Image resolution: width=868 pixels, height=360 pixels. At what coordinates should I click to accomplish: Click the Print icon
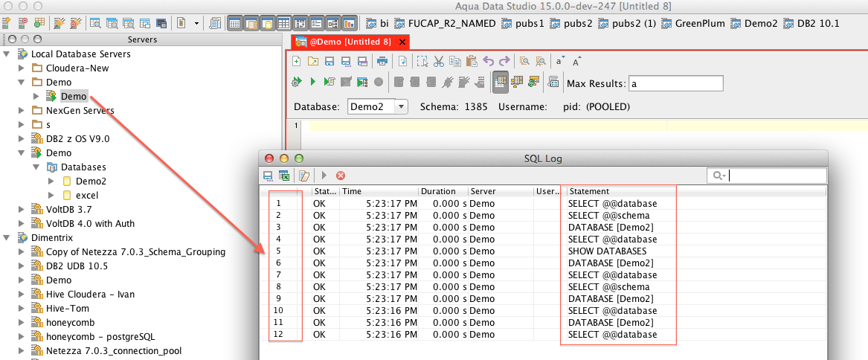(x=382, y=61)
